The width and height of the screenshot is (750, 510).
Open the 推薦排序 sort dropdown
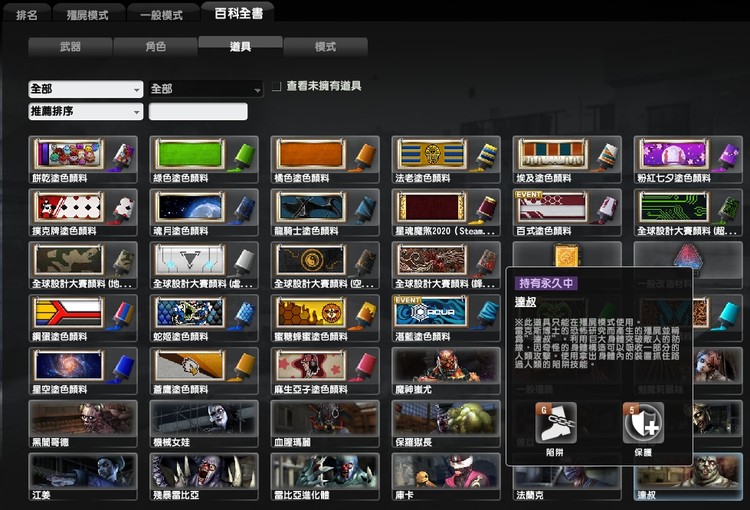tap(86, 111)
